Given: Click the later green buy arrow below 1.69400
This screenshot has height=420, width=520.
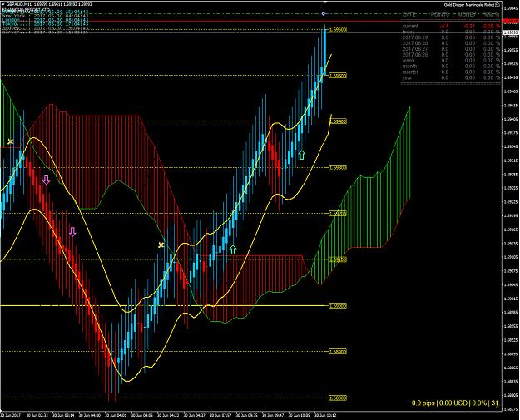Looking at the screenshot, I should point(301,155).
